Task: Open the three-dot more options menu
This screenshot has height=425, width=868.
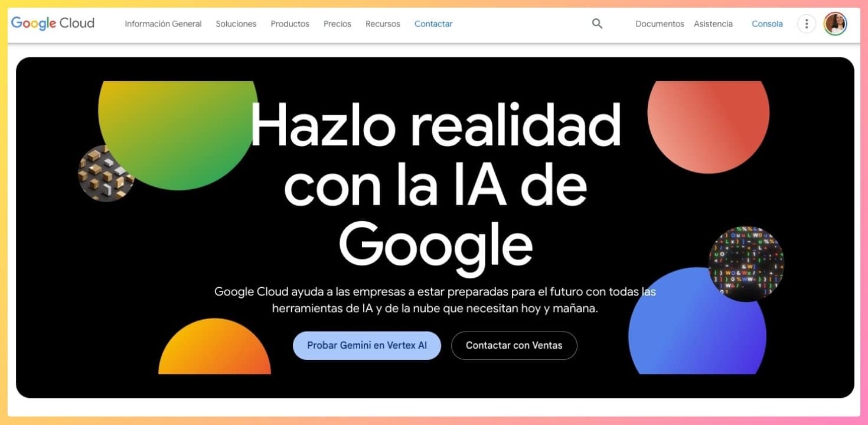Action: [806, 24]
